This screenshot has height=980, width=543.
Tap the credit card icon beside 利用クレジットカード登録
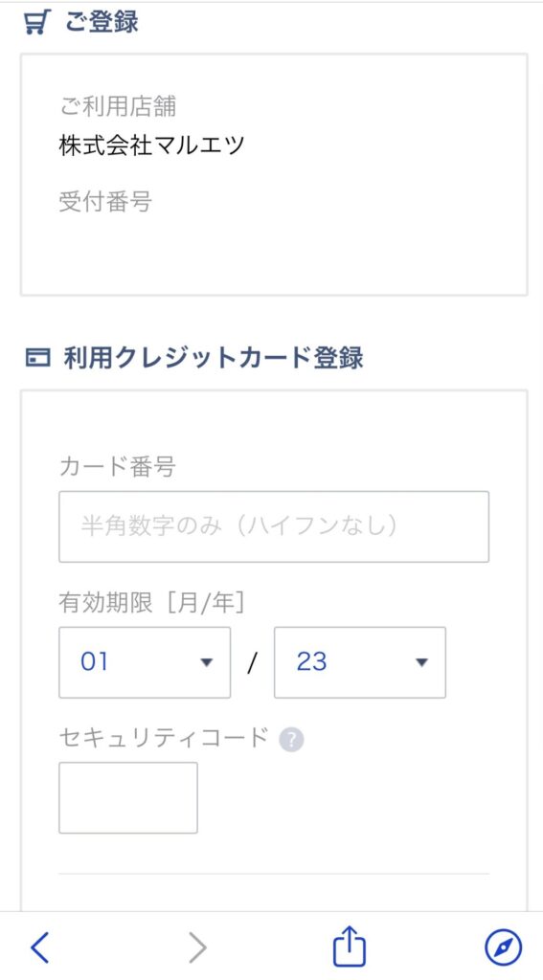click(x=37, y=359)
